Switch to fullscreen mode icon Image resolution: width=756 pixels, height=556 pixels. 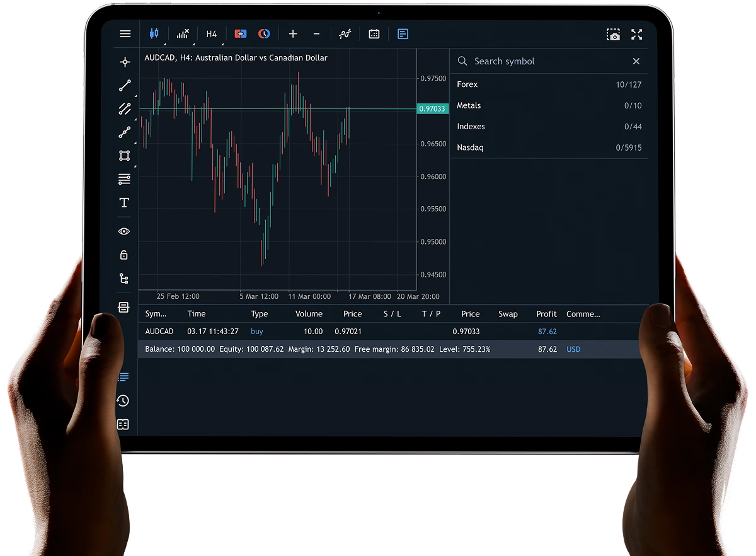tap(637, 35)
